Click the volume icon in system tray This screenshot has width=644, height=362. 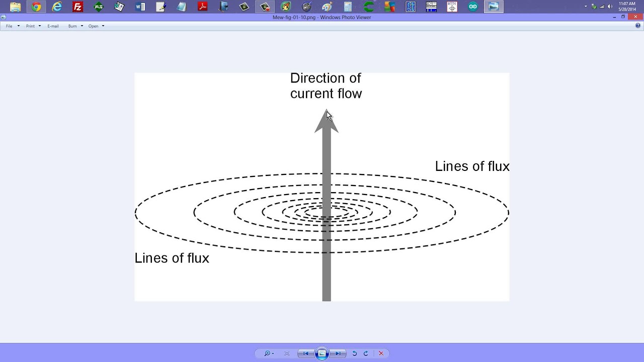[x=610, y=7]
